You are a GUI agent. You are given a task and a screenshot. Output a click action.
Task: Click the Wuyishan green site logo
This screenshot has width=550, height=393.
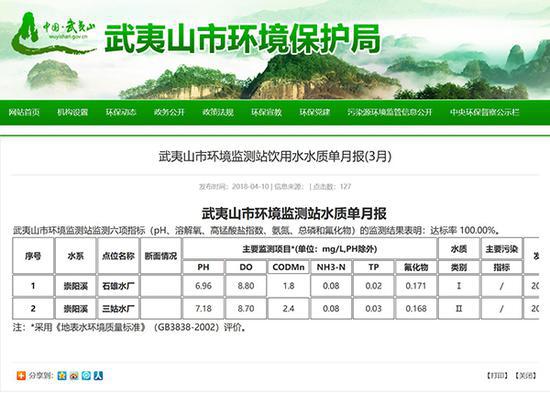pos(53,33)
